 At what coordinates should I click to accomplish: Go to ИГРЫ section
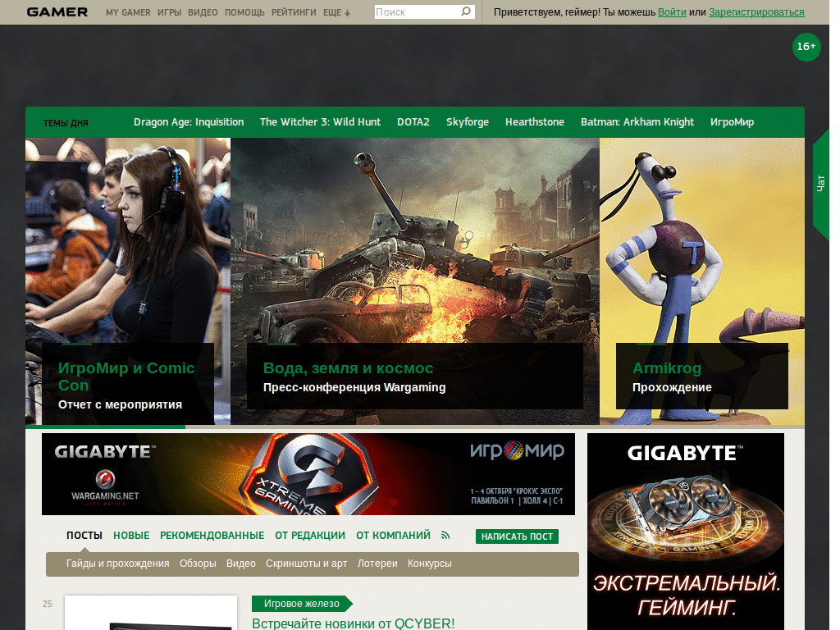169,12
